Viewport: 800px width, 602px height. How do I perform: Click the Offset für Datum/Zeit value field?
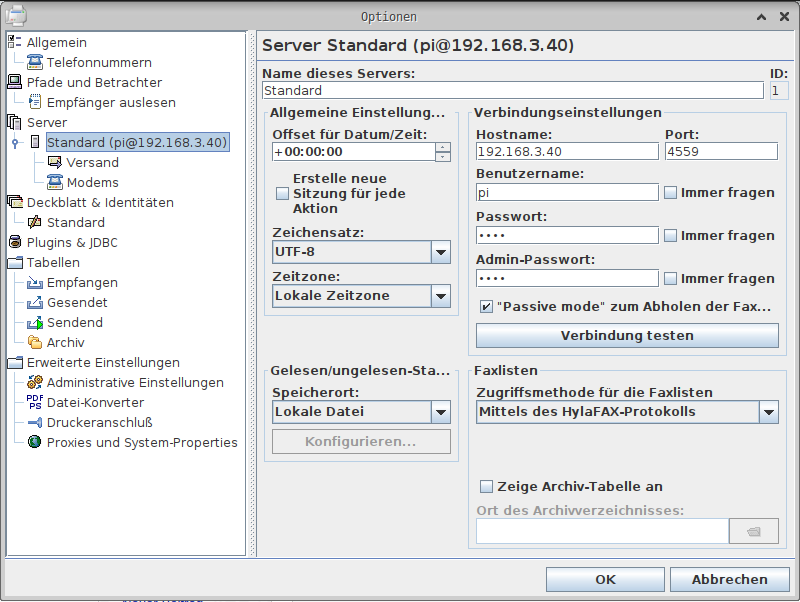tap(354, 152)
